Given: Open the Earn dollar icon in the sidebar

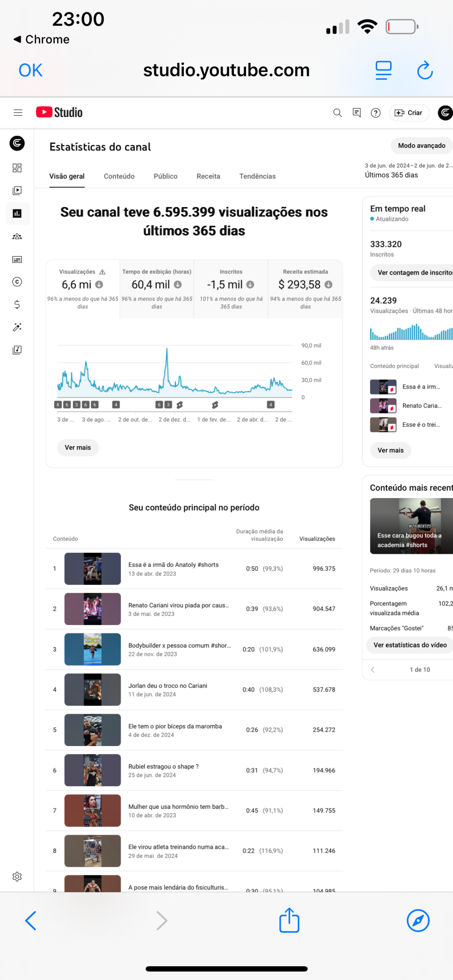Looking at the screenshot, I should click(17, 304).
